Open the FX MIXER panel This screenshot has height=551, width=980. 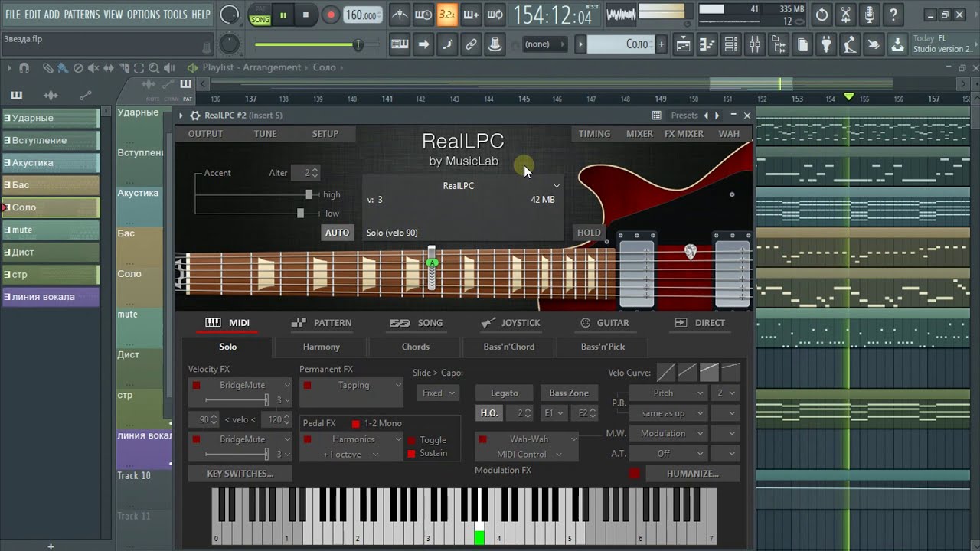tap(684, 133)
